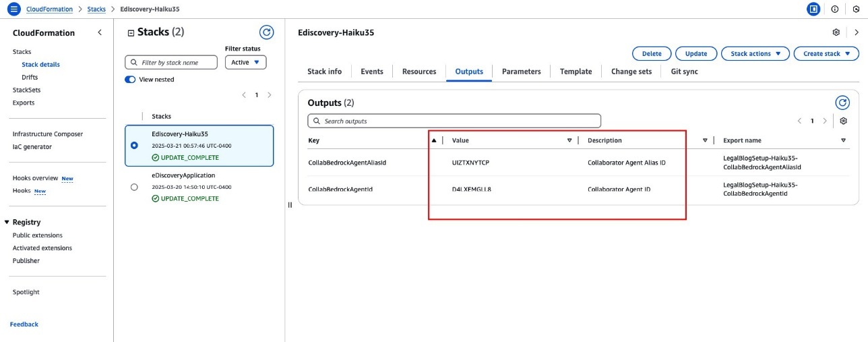Sort outputs by Description column arrow

(705, 140)
